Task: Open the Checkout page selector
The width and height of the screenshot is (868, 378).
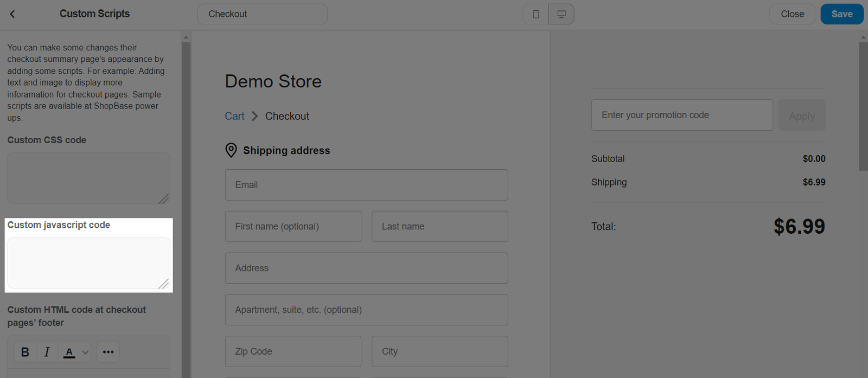Action: (x=262, y=14)
